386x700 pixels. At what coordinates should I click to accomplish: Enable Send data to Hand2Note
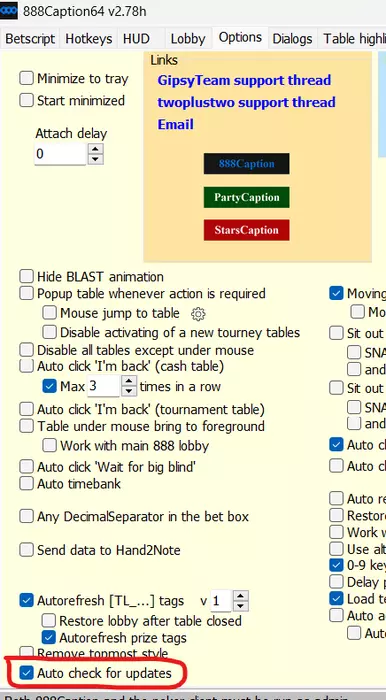click(26, 550)
